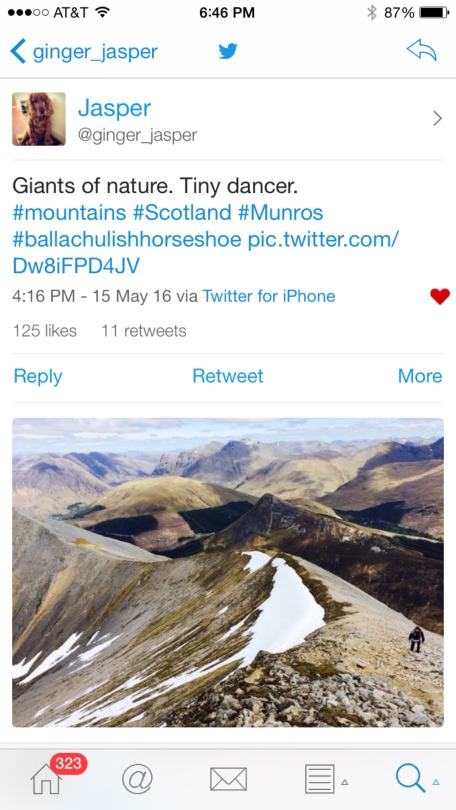The height and width of the screenshot is (810, 456).
Task: Open the #mountains hashtag
Action: (x=69, y=212)
